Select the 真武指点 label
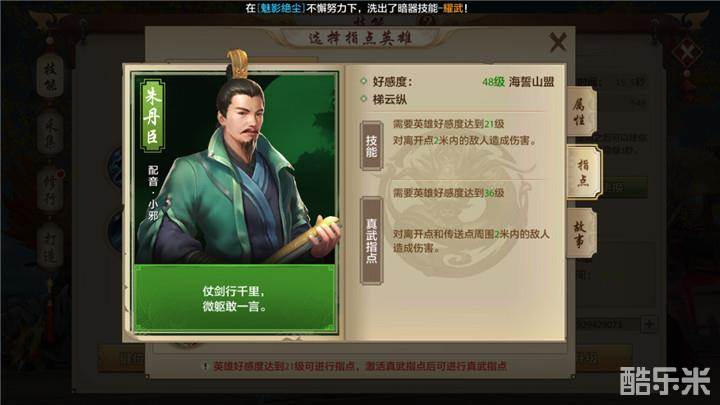The height and width of the screenshot is (405, 720). pos(371,241)
